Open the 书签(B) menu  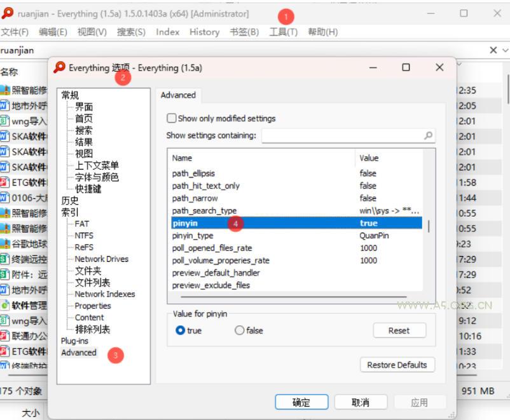pos(244,32)
